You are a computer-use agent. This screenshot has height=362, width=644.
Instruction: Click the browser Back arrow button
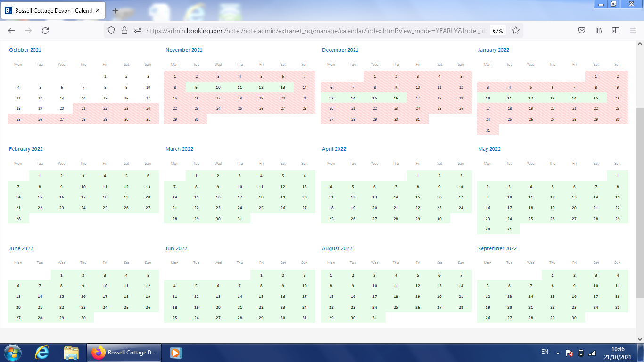point(11,30)
